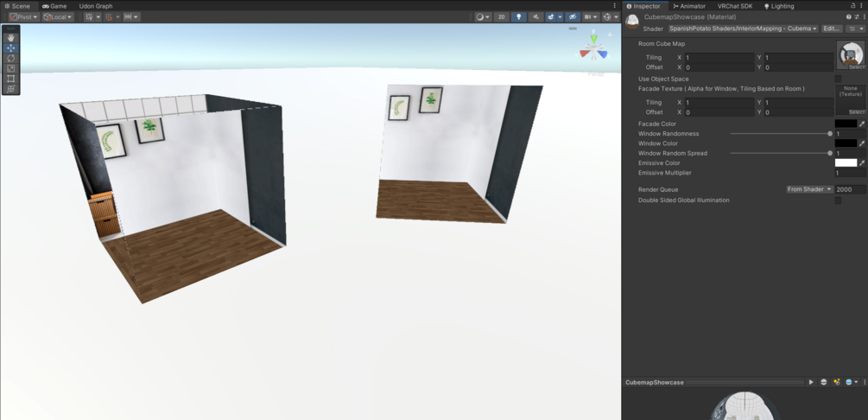
Task: Open the Lighting tab
Action: coord(779,6)
